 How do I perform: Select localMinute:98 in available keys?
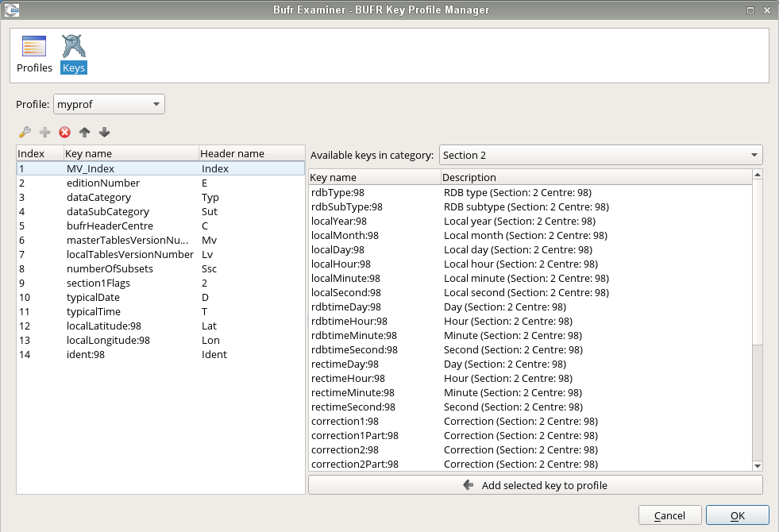pyautogui.click(x=530, y=278)
